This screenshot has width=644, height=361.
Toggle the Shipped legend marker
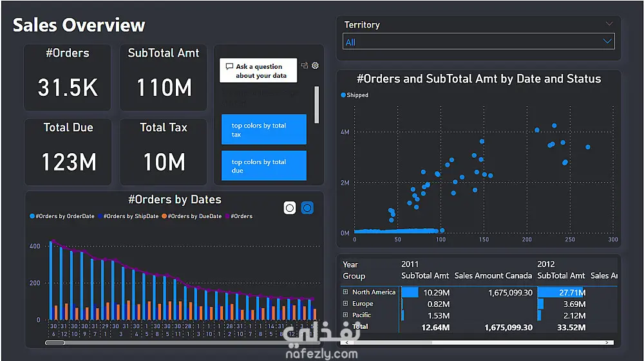coord(343,95)
